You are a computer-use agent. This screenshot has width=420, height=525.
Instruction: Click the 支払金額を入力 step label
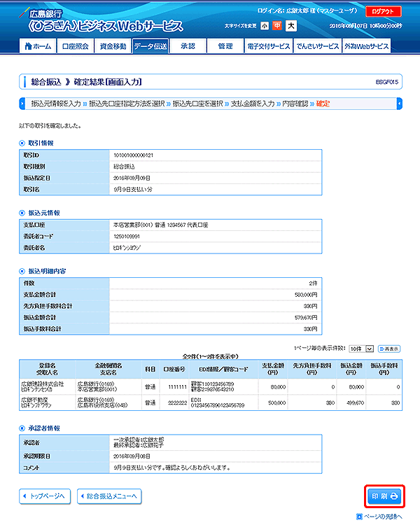(253, 104)
